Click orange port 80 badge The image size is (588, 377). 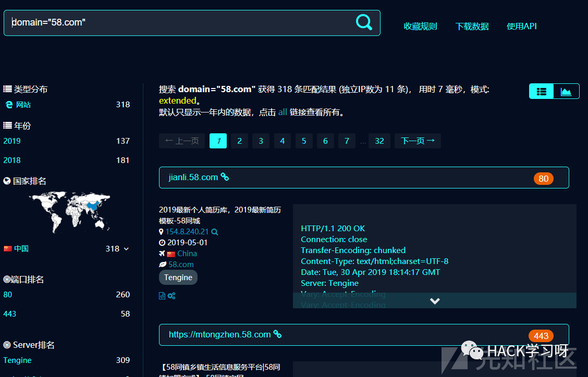click(x=544, y=179)
